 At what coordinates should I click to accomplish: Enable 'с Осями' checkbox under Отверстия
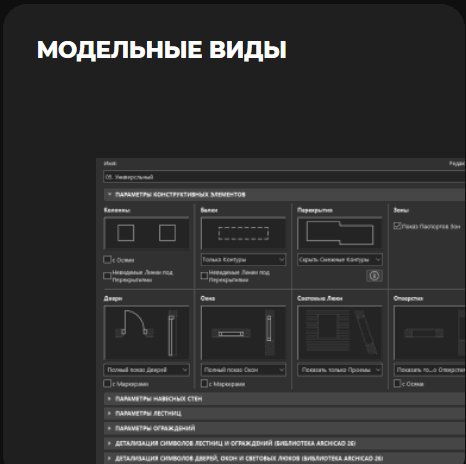point(397,383)
